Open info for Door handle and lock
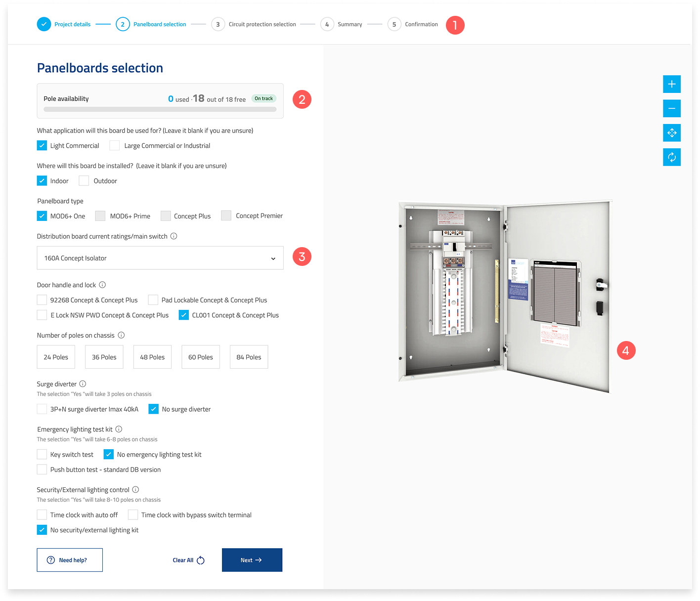The height and width of the screenshot is (601, 700). coord(102,285)
